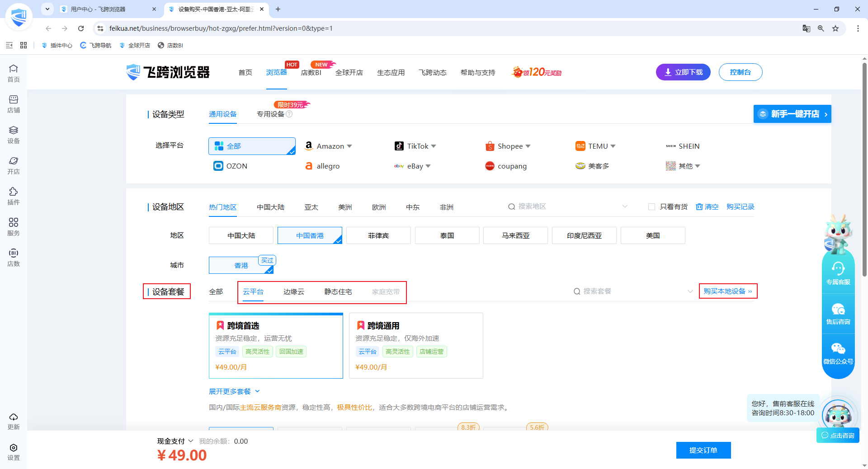Open the 首页 home icon in left sidebar
The image size is (868, 469).
pos(14,73)
